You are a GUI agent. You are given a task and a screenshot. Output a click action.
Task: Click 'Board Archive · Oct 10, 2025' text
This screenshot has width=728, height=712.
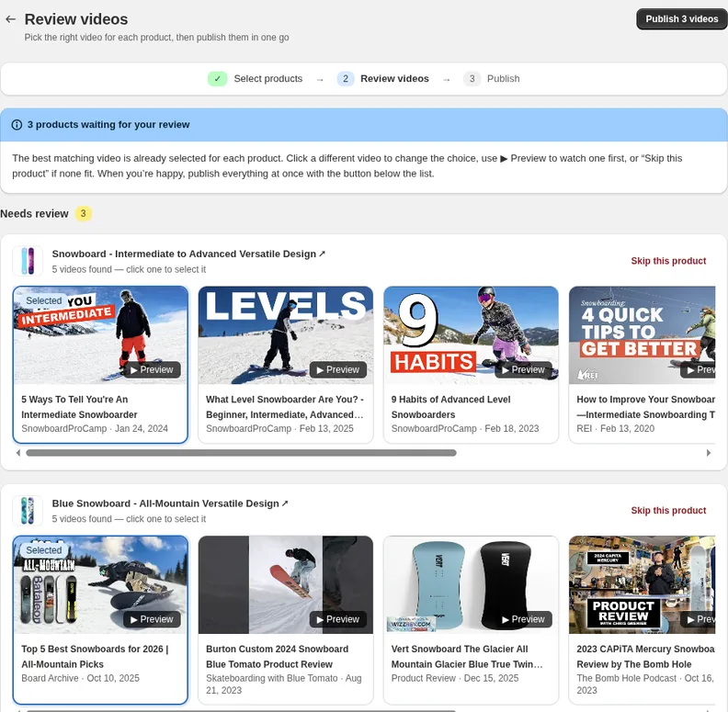[x=80, y=679]
